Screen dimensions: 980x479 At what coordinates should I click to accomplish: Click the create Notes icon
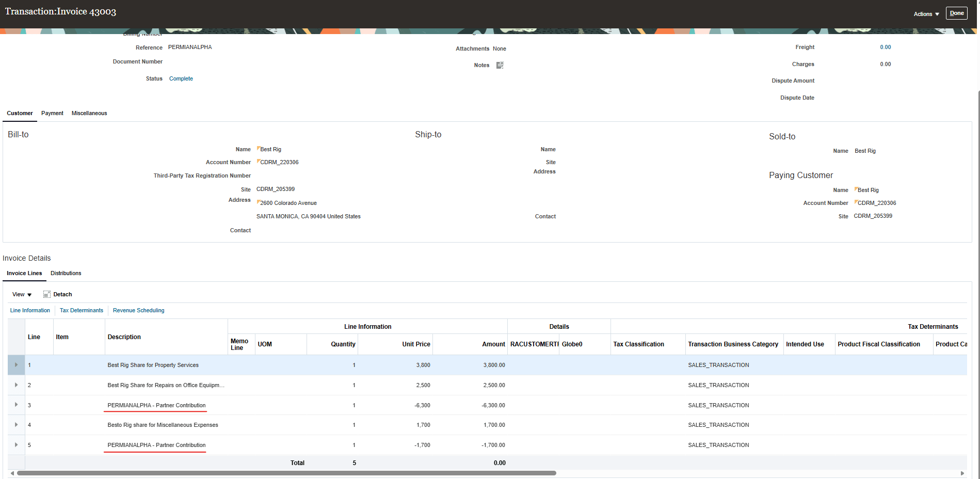[499, 65]
